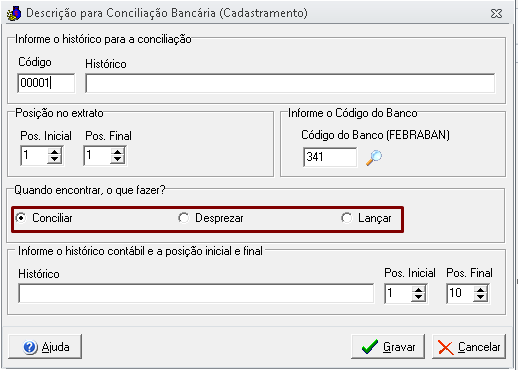Close the Conciliação Bancária dialog window
This screenshot has width=518, height=370.
496,14
